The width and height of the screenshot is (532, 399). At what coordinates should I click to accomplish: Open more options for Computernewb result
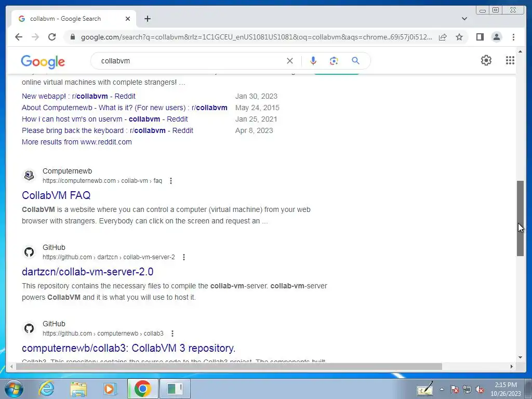(171, 181)
